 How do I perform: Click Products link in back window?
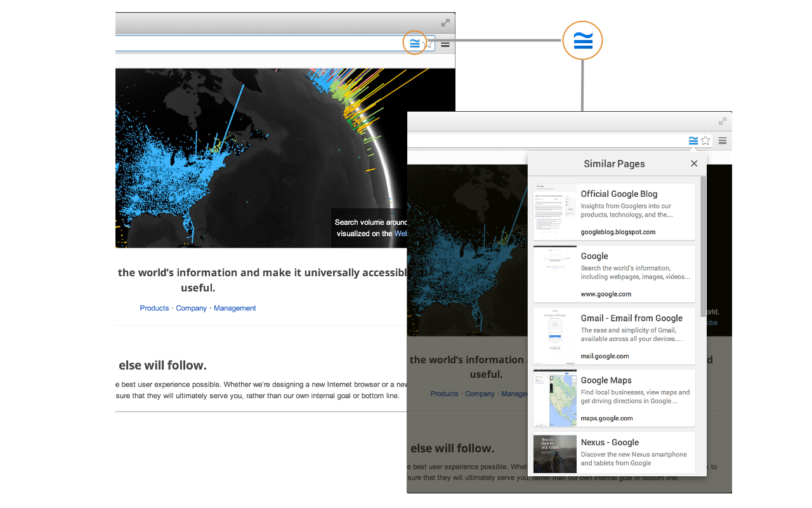[154, 309]
